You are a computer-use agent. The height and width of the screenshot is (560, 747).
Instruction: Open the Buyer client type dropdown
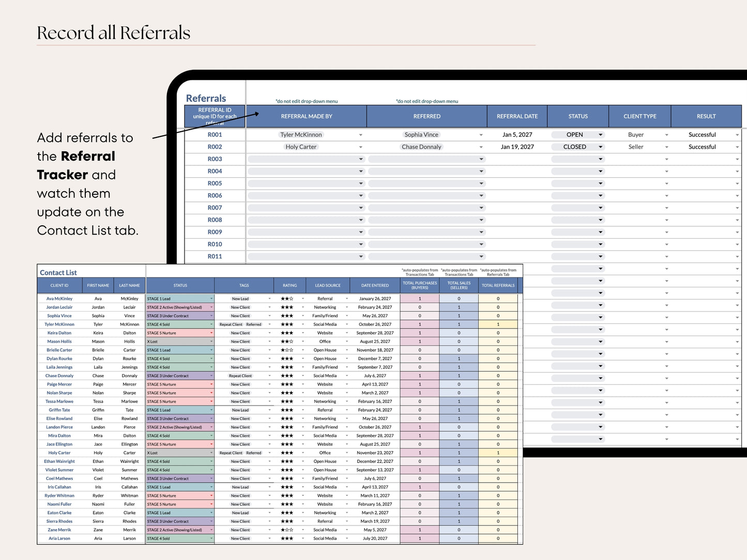[x=666, y=135]
